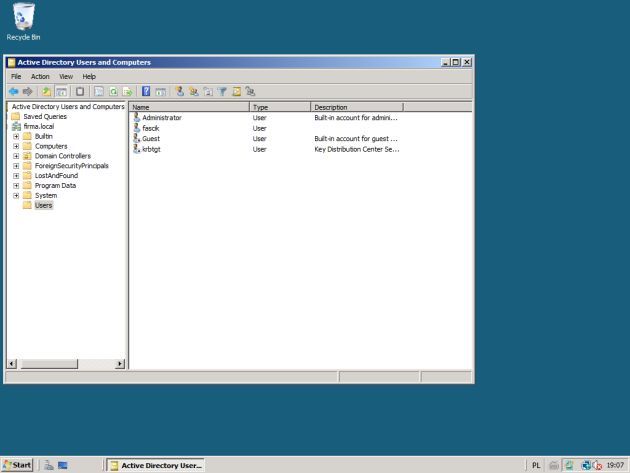Click the muted volume tray icon

coord(597,465)
